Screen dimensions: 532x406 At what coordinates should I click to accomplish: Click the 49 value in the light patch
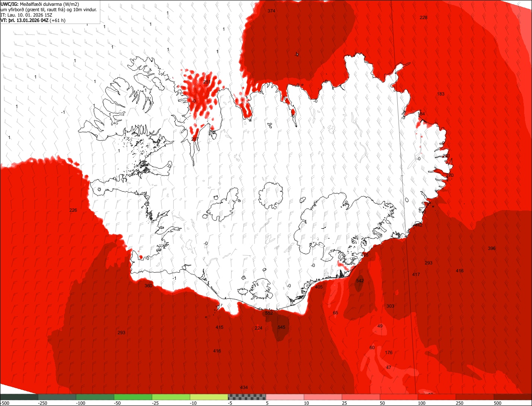pos(380,326)
